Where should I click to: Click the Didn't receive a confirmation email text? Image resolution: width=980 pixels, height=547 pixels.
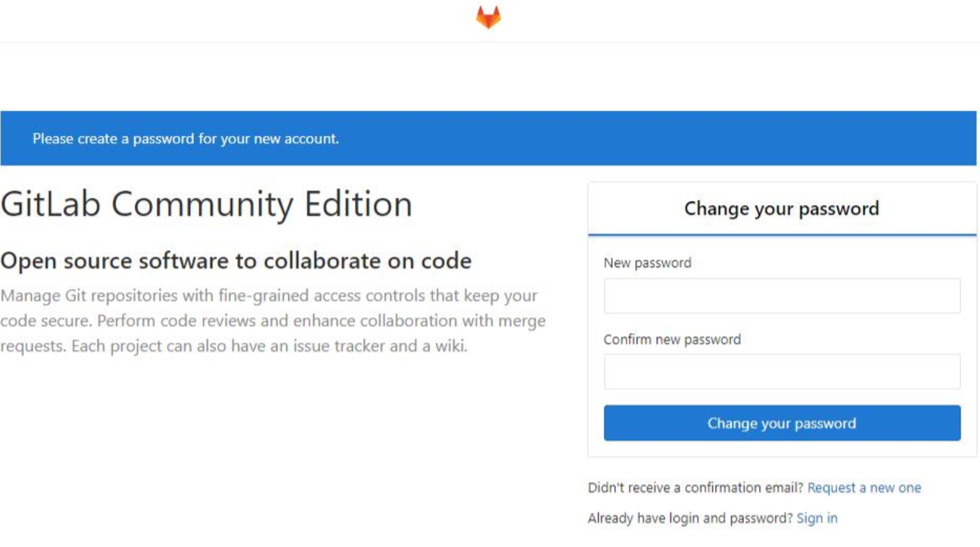696,488
